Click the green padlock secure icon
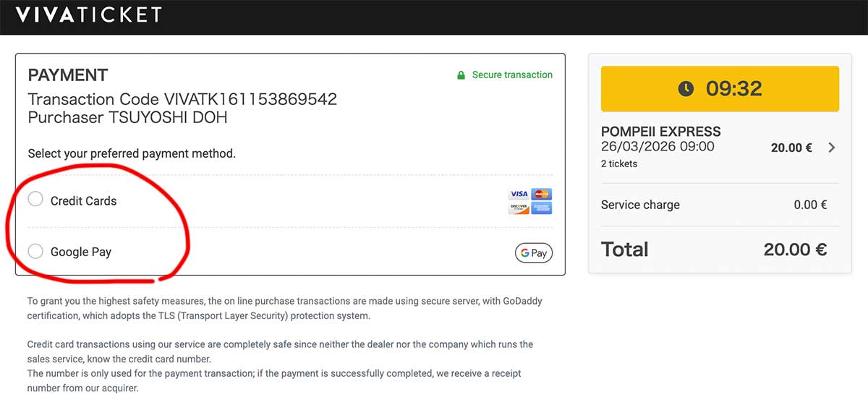This screenshot has width=868, height=408. 461,75
